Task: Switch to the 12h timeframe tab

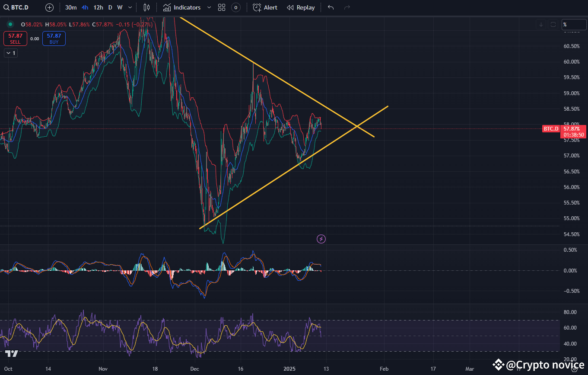Action: tap(98, 7)
